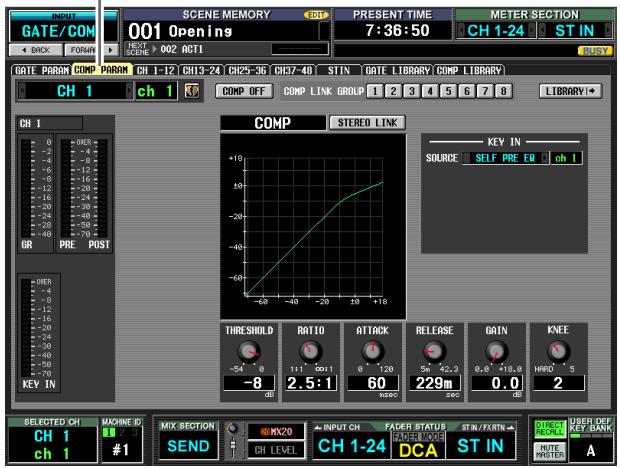Click the RELEASE knob
The image size is (620, 468).
434,352
